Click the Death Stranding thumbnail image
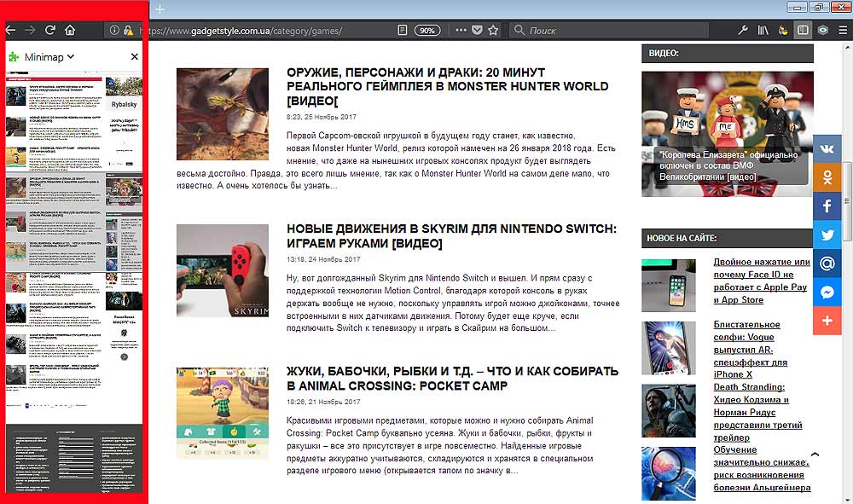 click(669, 410)
